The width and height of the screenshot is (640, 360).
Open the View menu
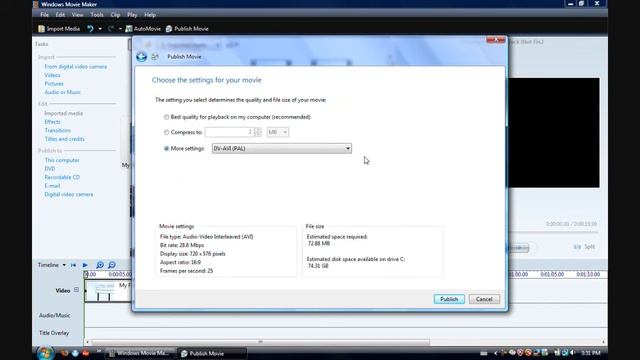pos(77,15)
